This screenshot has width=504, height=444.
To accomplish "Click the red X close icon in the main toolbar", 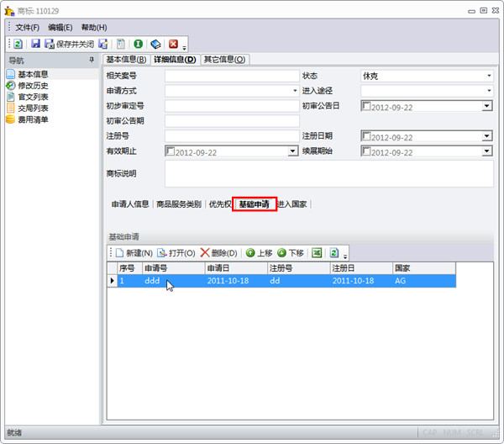I will [x=174, y=44].
